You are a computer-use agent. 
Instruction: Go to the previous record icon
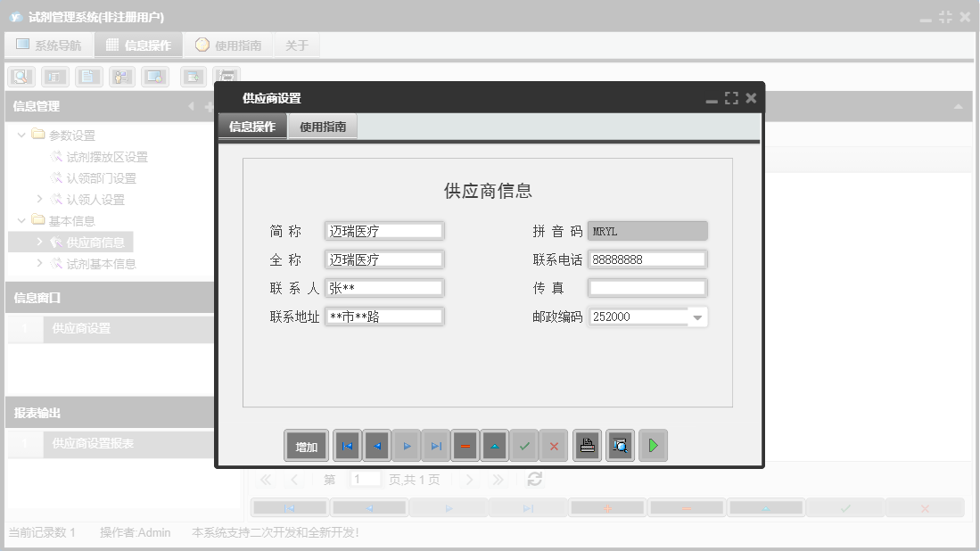(x=375, y=445)
